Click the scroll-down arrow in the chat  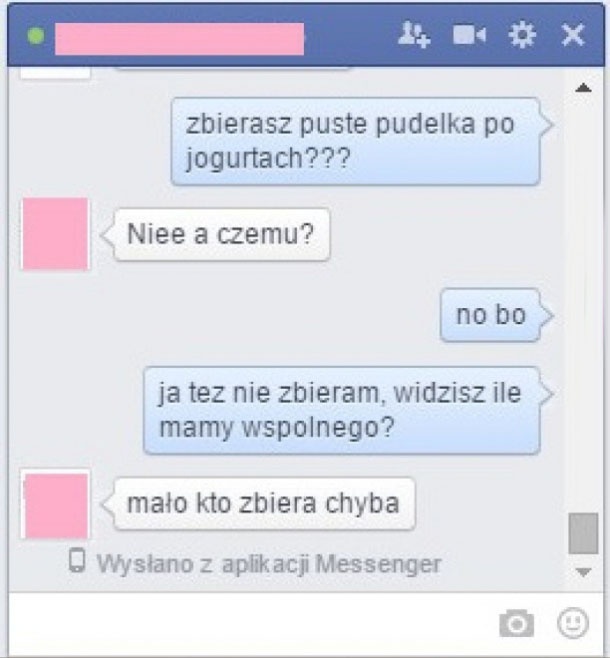(x=583, y=571)
